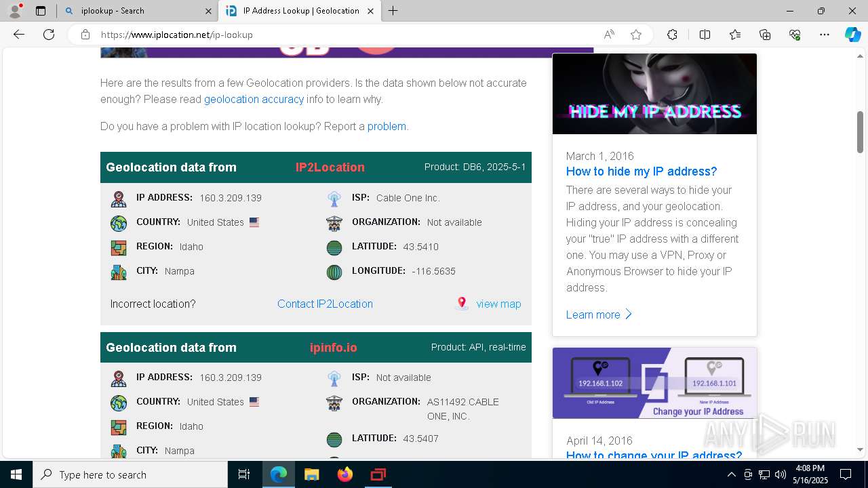View site information with the lock icon
Image resolution: width=868 pixels, height=488 pixels.
[85, 35]
